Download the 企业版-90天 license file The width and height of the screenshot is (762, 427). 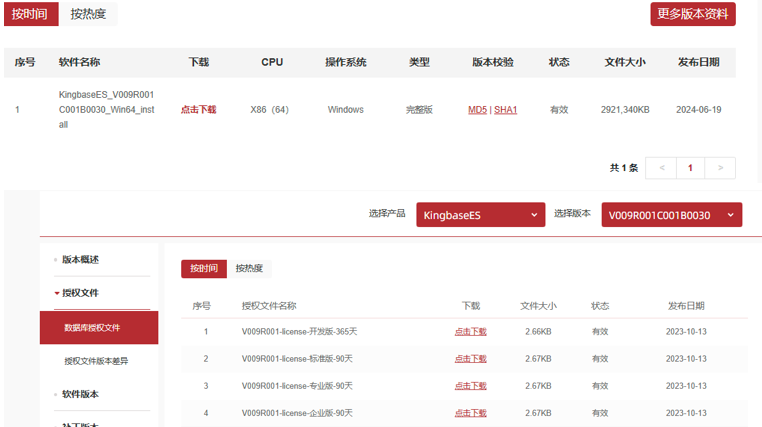tap(470, 413)
